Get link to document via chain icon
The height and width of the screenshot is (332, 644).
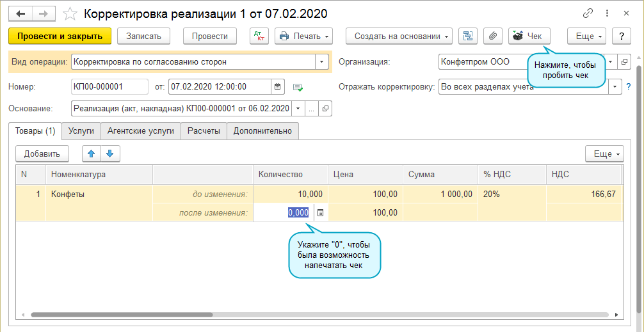(588, 13)
